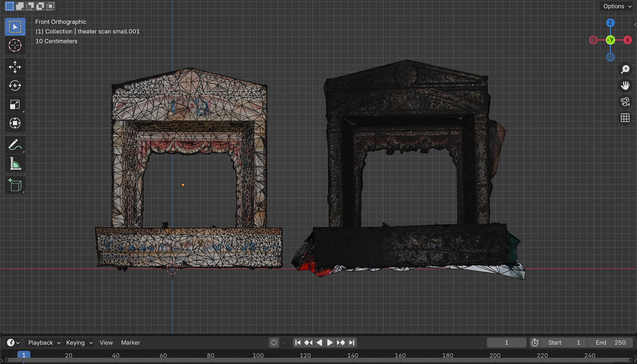The image size is (637, 364).
Task: Open the Playback popover
Action: [x=44, y=342]
